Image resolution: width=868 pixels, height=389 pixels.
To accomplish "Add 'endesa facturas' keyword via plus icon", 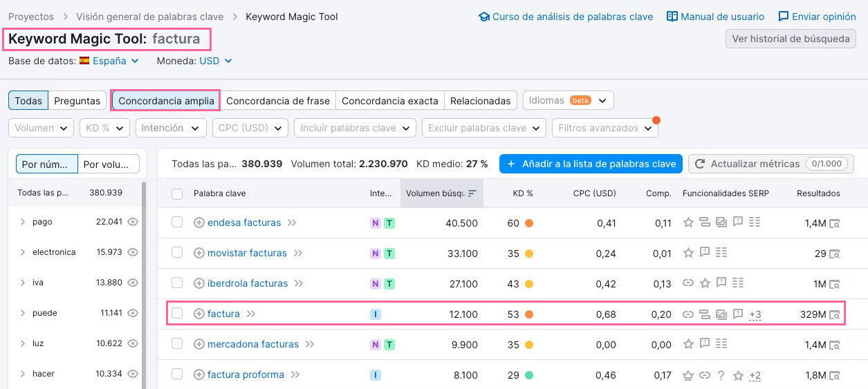I will (199, 222).
